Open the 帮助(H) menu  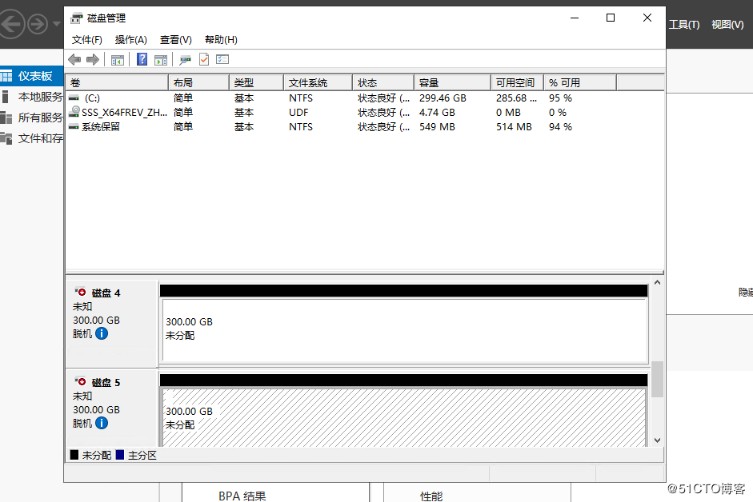(x=221, y=40)
